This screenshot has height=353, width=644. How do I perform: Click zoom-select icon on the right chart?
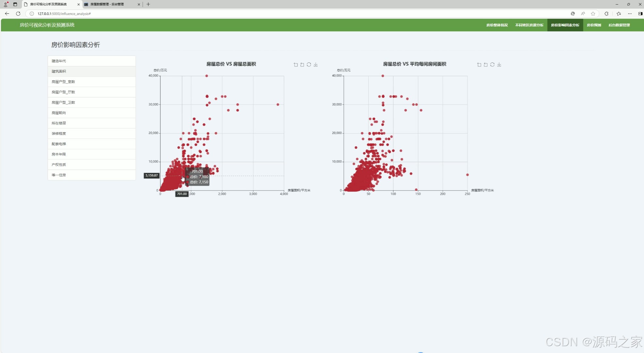click(x=479, y=65)
